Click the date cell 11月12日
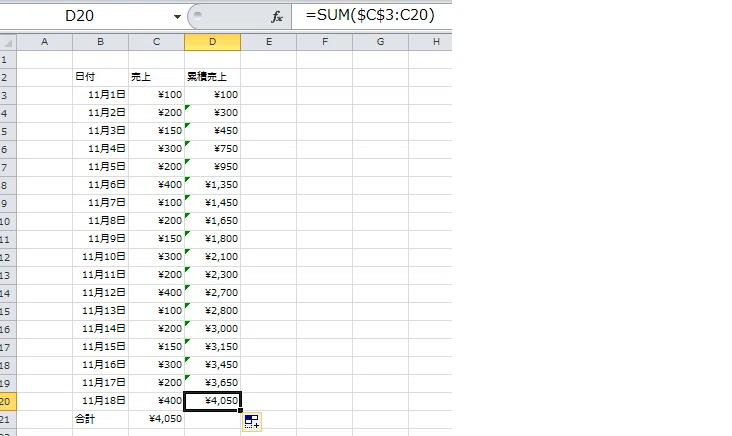The height and width of the screenshot is (436, 732). click(x=100, y=293)
